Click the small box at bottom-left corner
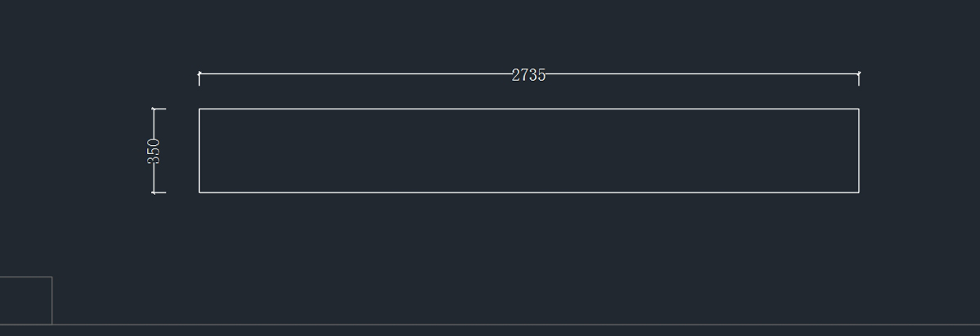 pyautogui.click(x=26, y=300)
